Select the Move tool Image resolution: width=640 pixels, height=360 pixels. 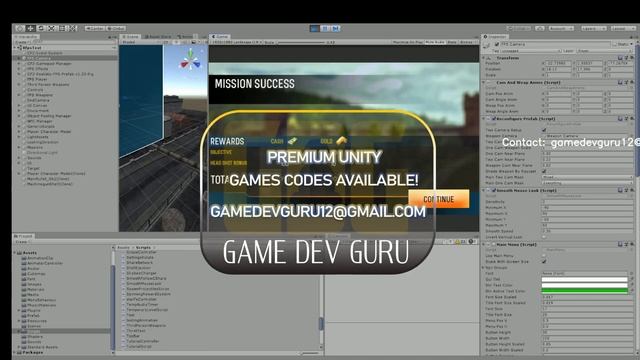31,28
